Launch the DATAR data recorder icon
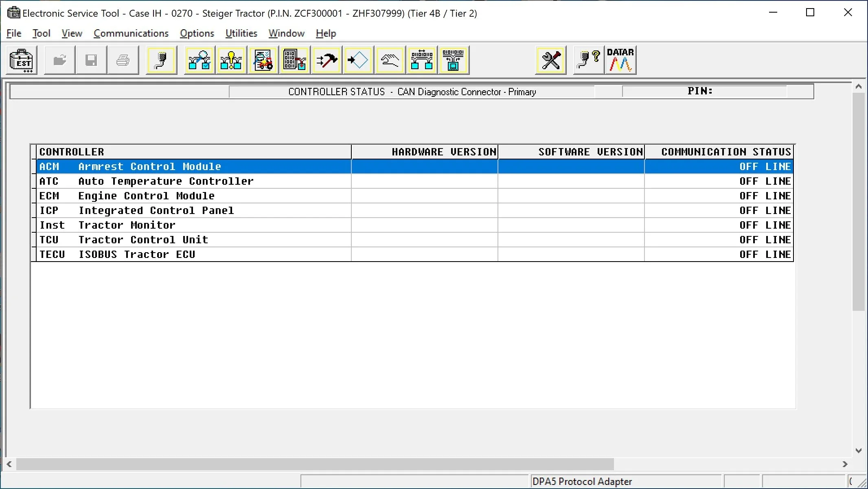 [x=620, y=60]
